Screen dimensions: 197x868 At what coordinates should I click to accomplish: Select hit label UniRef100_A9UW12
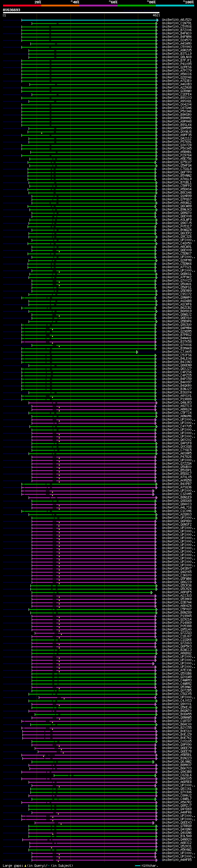tap(177, 203)
